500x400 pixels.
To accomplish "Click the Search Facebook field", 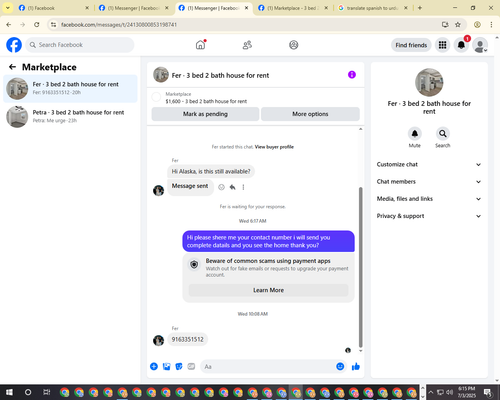I will click(x=80, y=45).
